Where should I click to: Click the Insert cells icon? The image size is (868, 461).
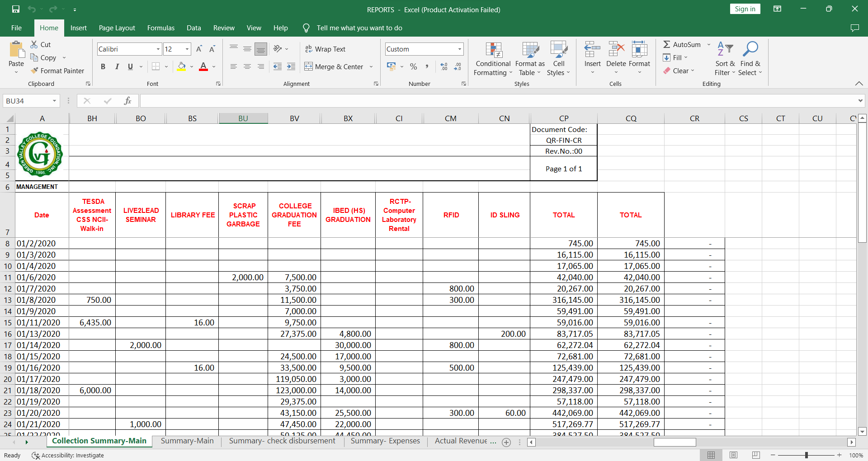(x=592, y=49)
